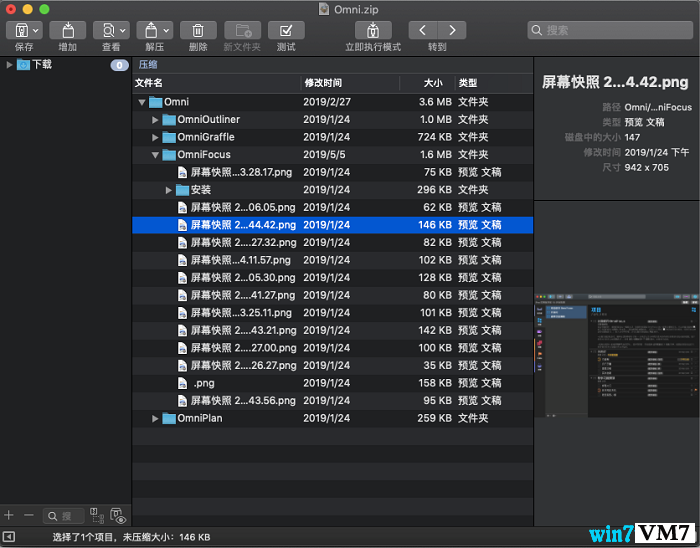This screenshot has width=700, height=548.
Task: Click the 新文件夹 (New Folder) icon
Action: tap(242, 30)
